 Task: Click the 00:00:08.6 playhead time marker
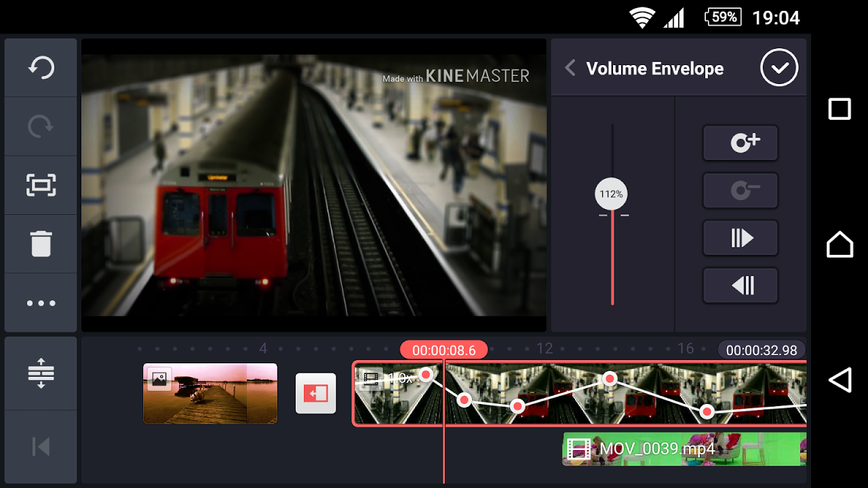click(443, 350)
